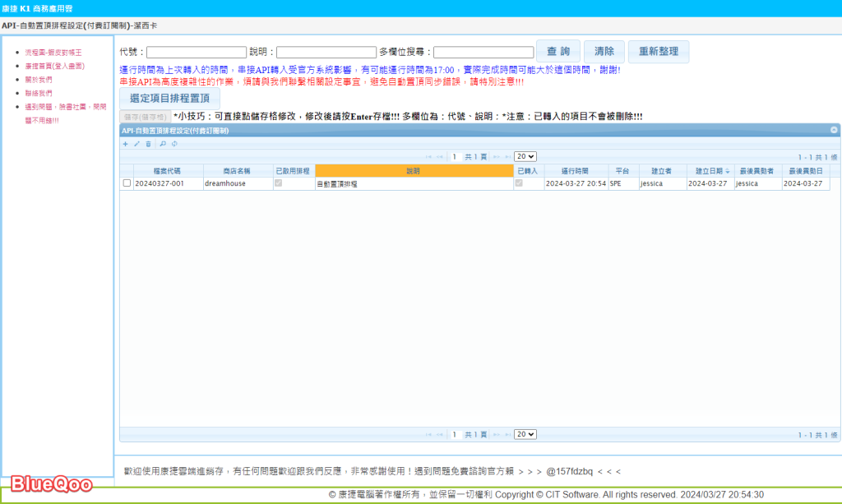
Task: Go to first page in top pager
Action: pos(428,157)
